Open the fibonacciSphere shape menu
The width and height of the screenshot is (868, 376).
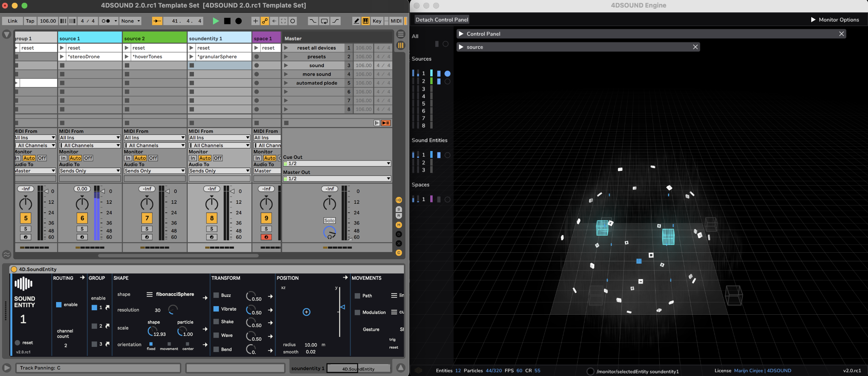click(170, 294)
